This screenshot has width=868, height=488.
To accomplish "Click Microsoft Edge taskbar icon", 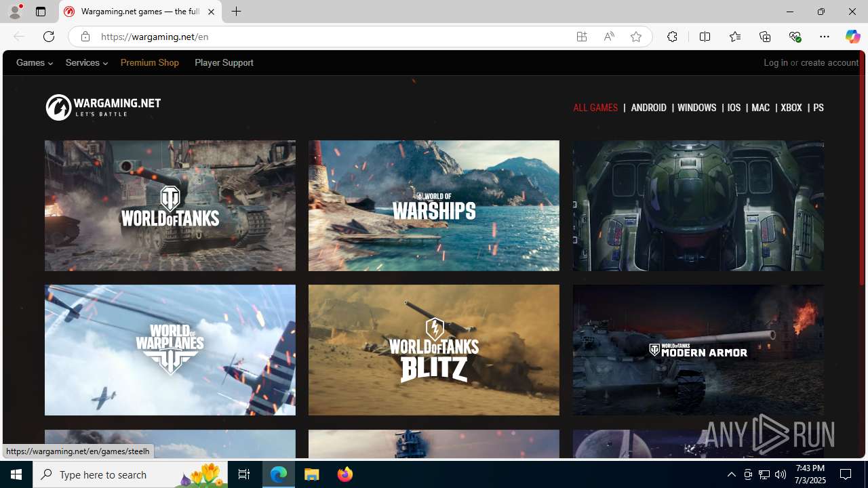I will tap(279, 474).
